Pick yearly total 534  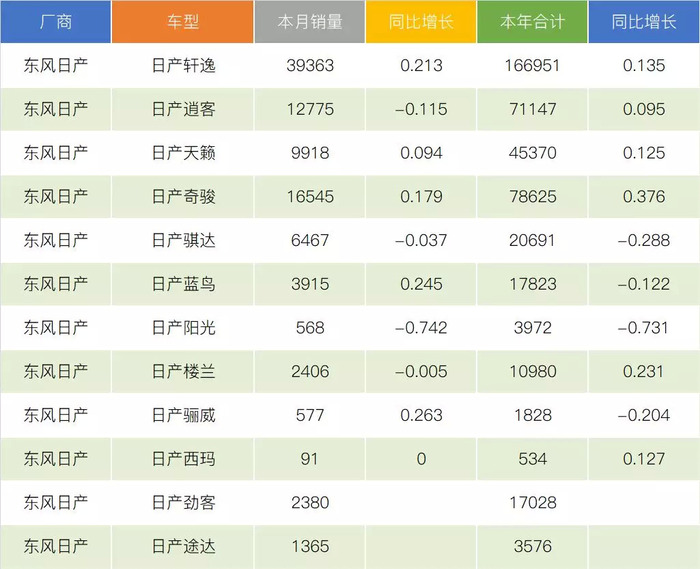532,459
